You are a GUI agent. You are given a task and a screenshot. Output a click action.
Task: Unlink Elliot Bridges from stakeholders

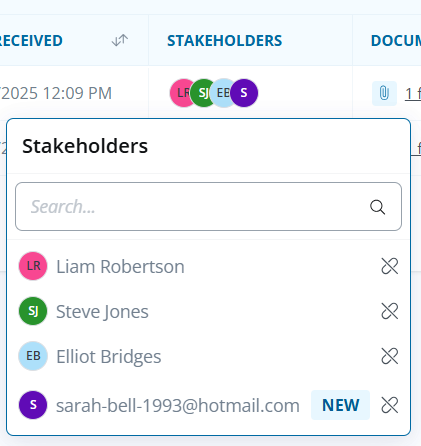coord(389,356)
